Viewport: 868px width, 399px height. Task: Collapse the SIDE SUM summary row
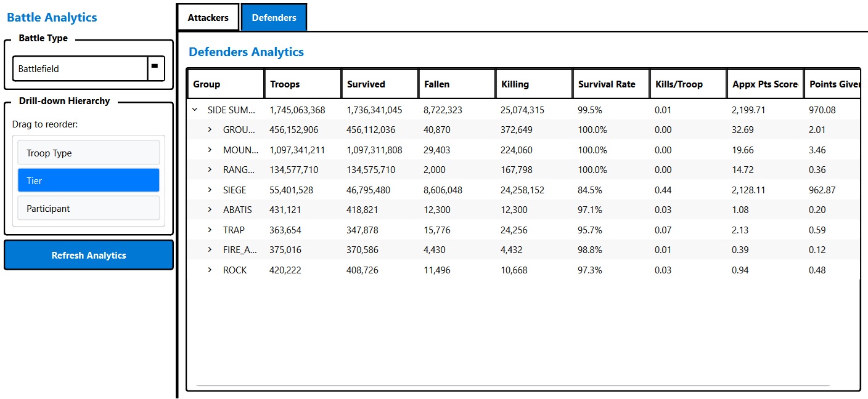pyautogui.click(x=195, y=110)
